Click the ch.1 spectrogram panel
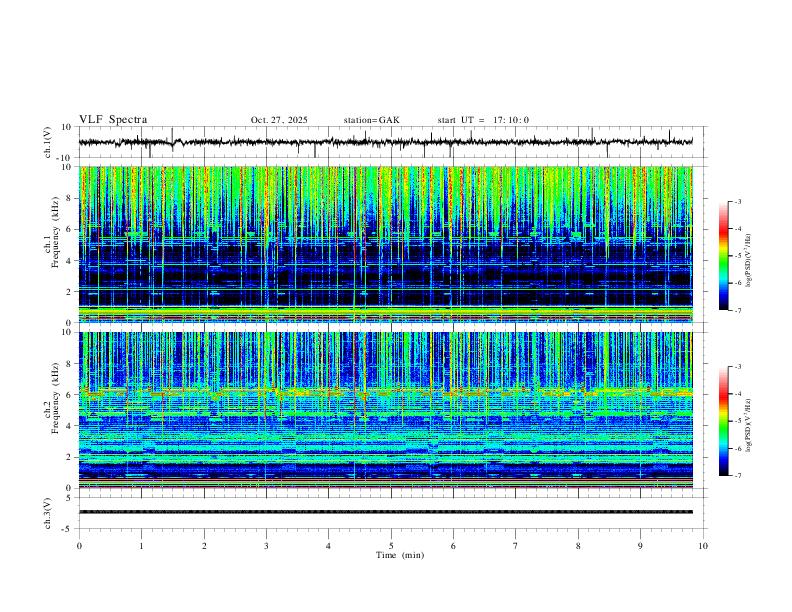792x612 pixels. click(385, 244)
